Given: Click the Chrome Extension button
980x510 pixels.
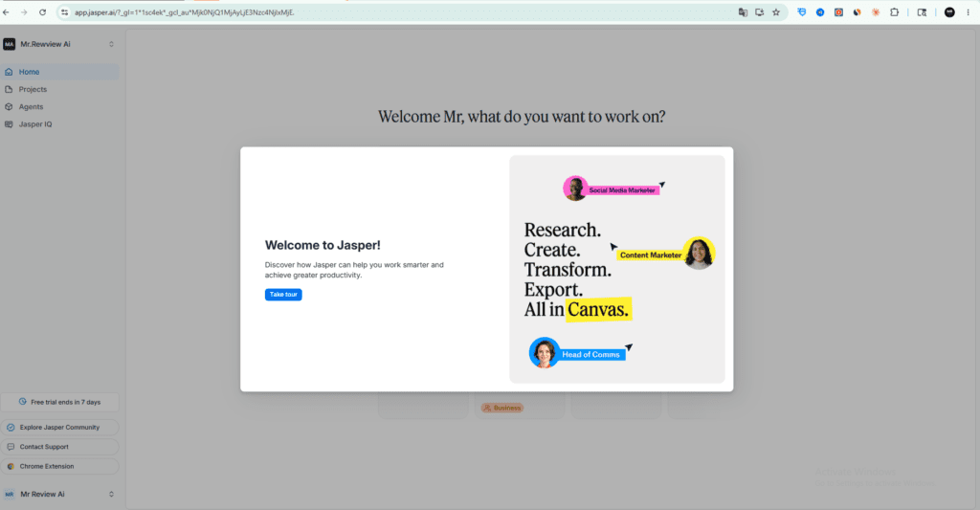Looking at the screenshot, I should tap(60, 466).
